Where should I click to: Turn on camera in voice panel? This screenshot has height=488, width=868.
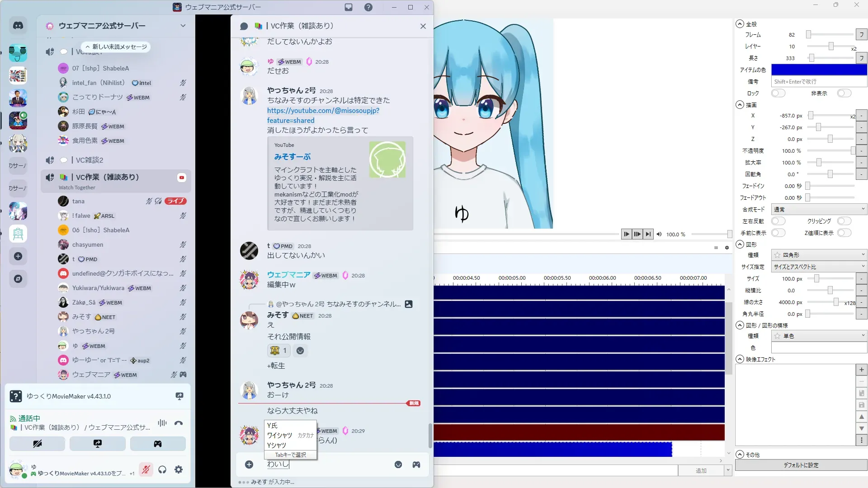click(x=38, y=444)
